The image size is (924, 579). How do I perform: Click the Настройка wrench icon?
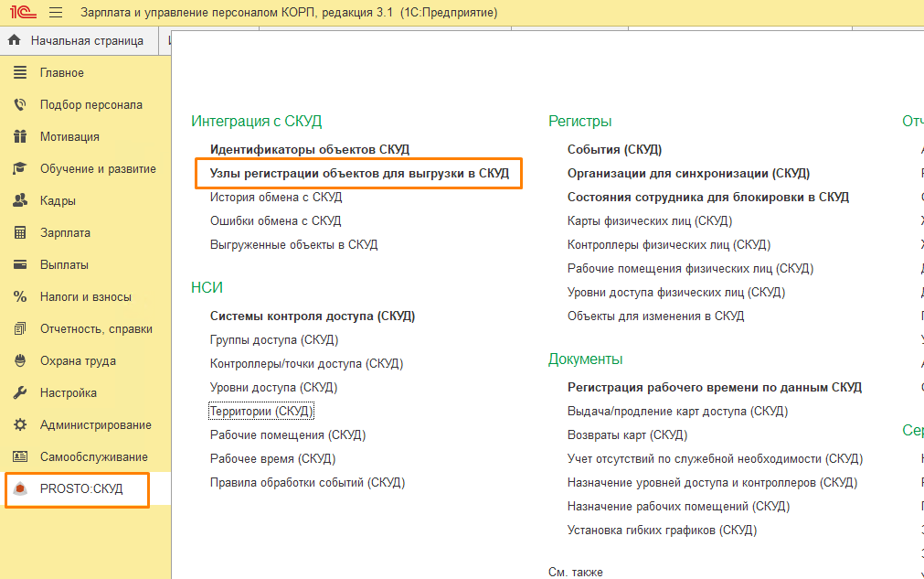tap(20, 393)
